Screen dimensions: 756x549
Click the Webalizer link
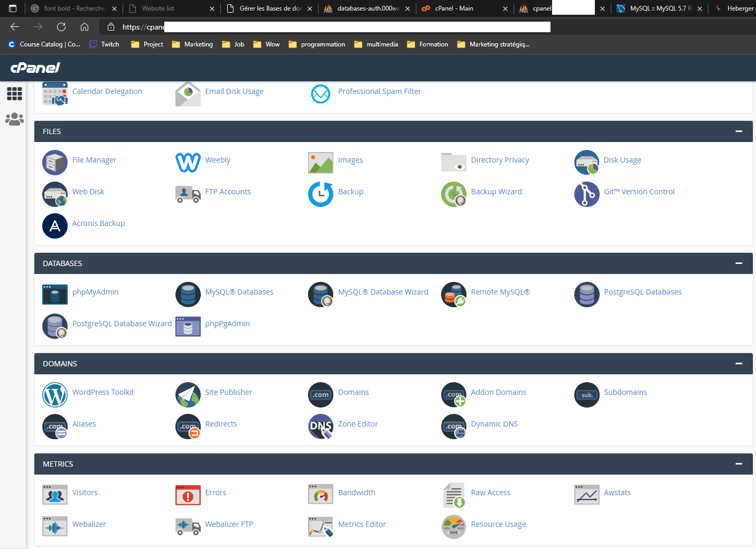coord(89,524)
